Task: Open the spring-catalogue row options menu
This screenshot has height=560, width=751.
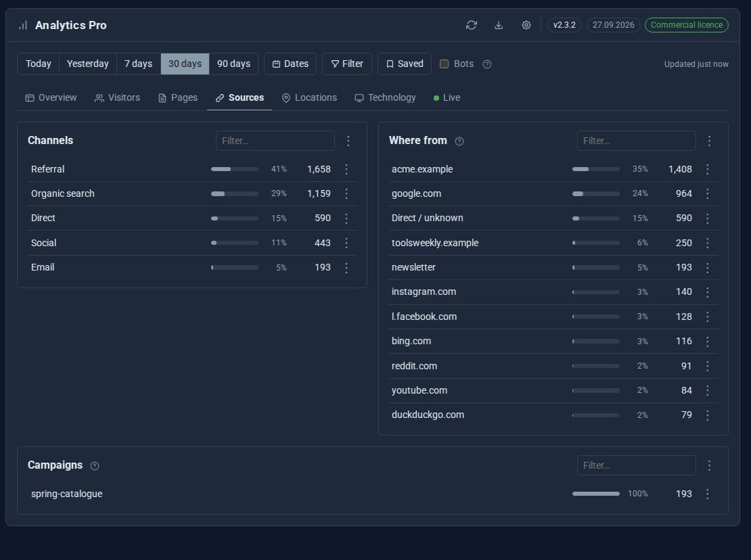Action: tap(708, 494)
